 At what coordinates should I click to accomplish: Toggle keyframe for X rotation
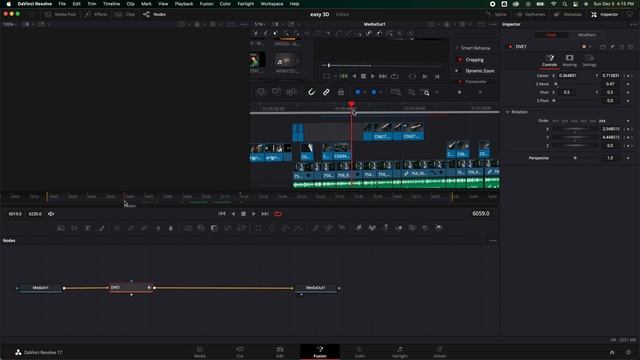point(628,129)
